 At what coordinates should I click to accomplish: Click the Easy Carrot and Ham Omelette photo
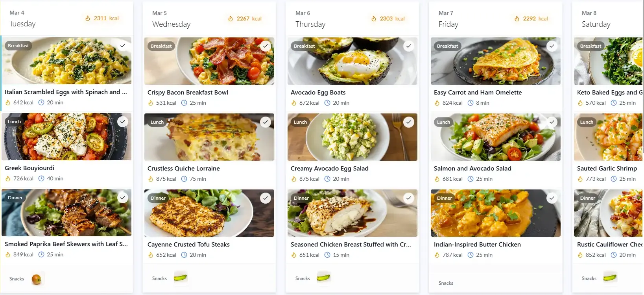pyautogui.click(x=495, y=61)
